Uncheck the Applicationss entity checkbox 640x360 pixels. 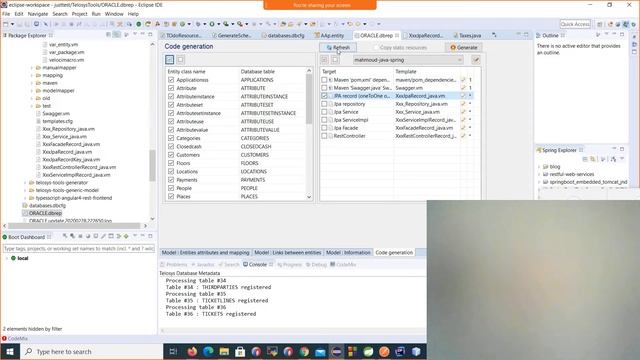171,80
